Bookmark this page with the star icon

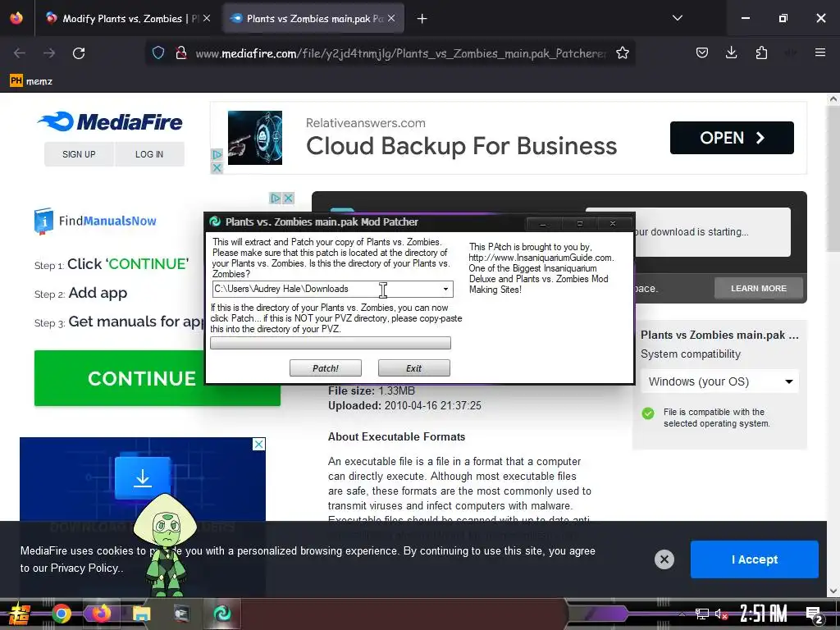coord(623,53)
